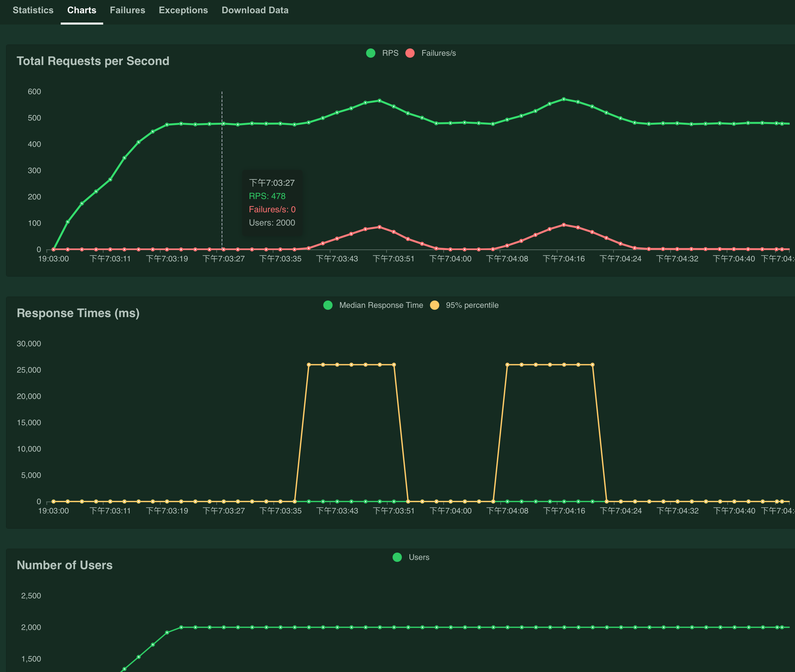Screen dimensions: 795x672
Task: Click the Median Response Time legend label
Action: [x=381, y=305]
